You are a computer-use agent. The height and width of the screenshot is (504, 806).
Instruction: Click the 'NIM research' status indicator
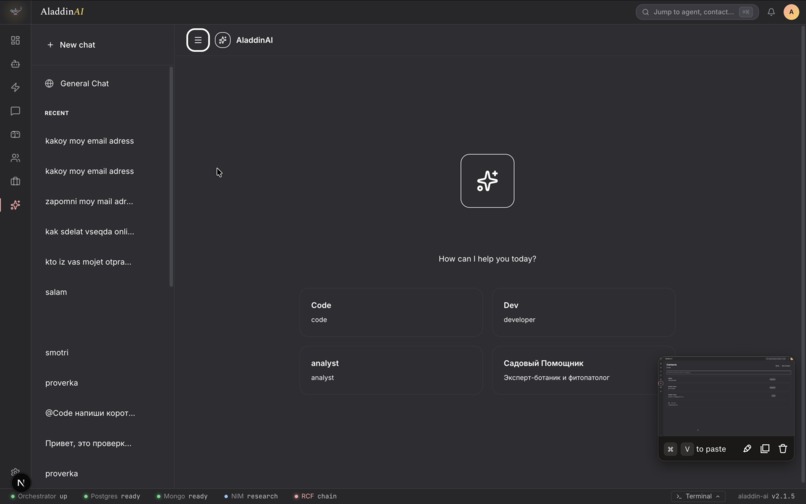(251, 496)
